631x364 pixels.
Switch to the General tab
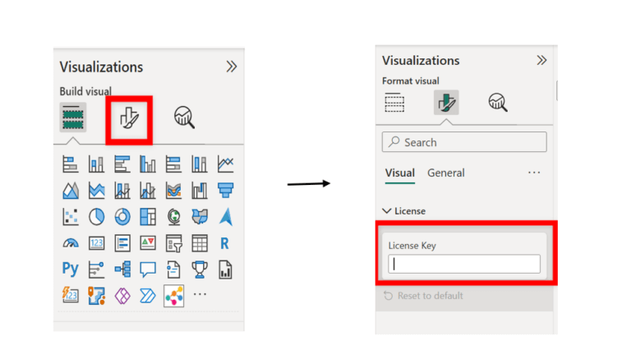pos(446,173)
